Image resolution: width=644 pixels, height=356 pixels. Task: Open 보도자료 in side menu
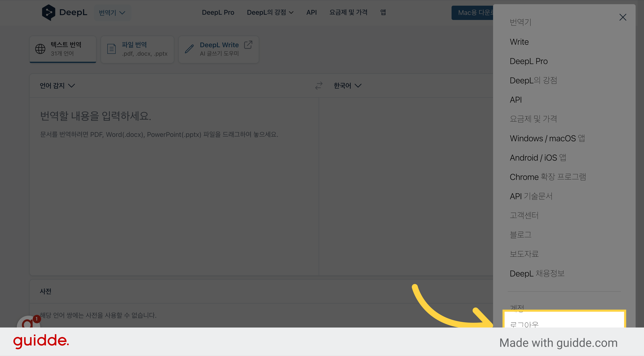click(524, 254)
